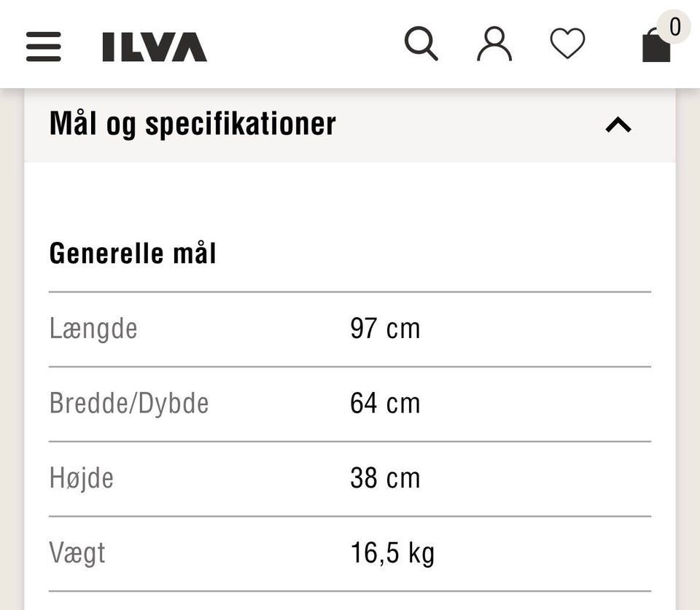700x610 pixels.
Task: Collapse section using the up chevron
Action: [618, 125]
